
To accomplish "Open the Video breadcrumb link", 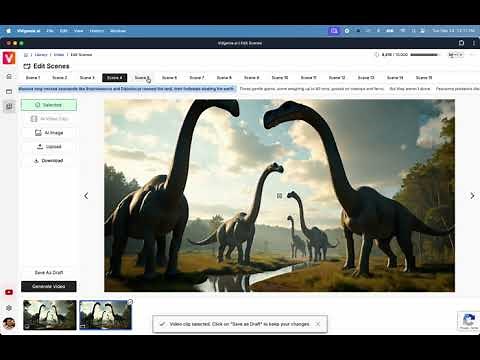I will click(x=59, y=55).
